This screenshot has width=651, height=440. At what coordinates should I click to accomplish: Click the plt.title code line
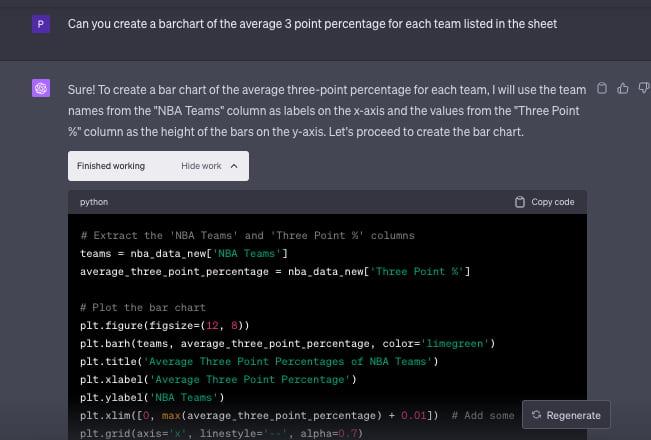(253, 361)
